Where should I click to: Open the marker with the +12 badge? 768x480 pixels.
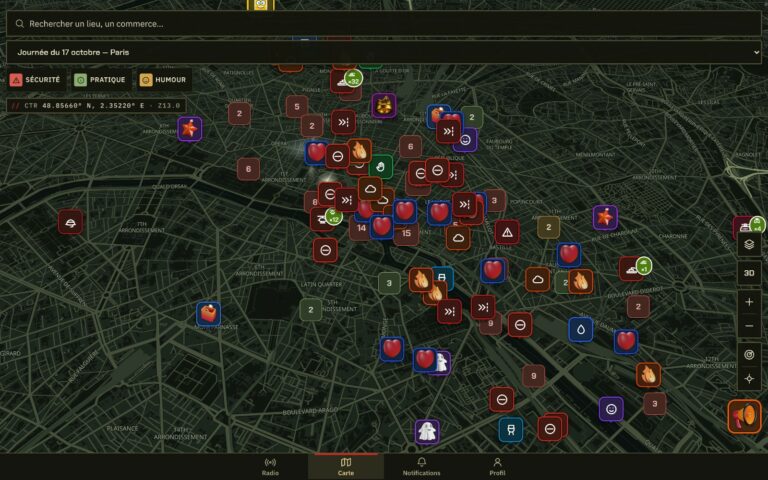pos(323,219)
